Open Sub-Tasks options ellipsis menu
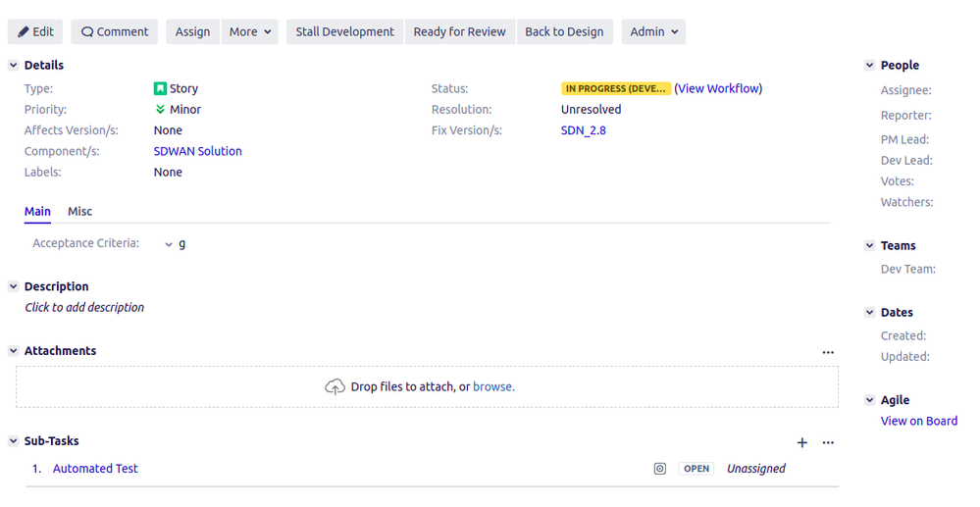 (828, 442)
